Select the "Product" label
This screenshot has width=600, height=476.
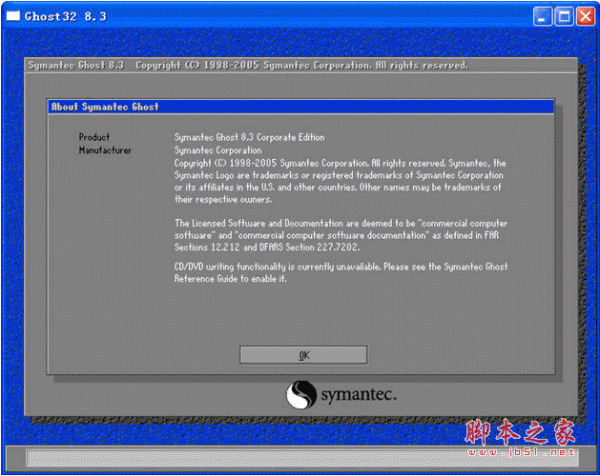(x=94, y=137)
